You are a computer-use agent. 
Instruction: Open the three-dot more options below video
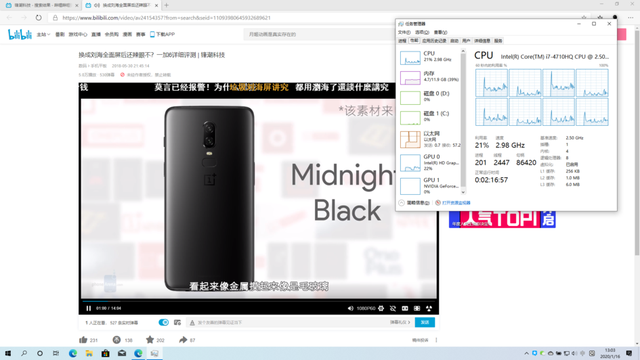436,340
